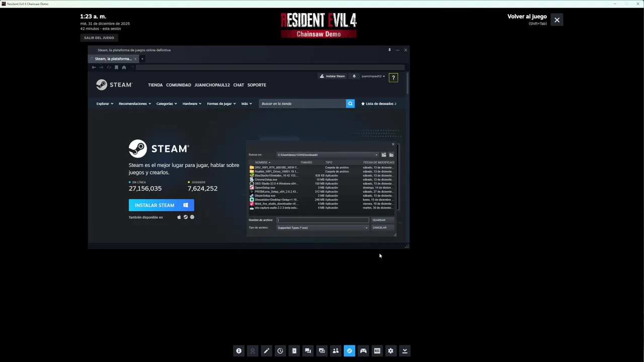Click the Steam logo on the page header

[x=114, y=84]
